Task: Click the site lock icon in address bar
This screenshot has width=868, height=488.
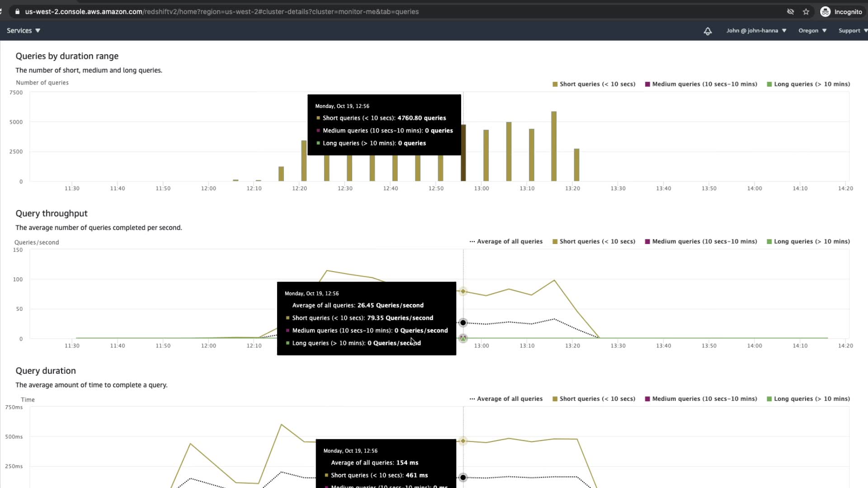Action: pyautogui.click(x=17, y=12)
